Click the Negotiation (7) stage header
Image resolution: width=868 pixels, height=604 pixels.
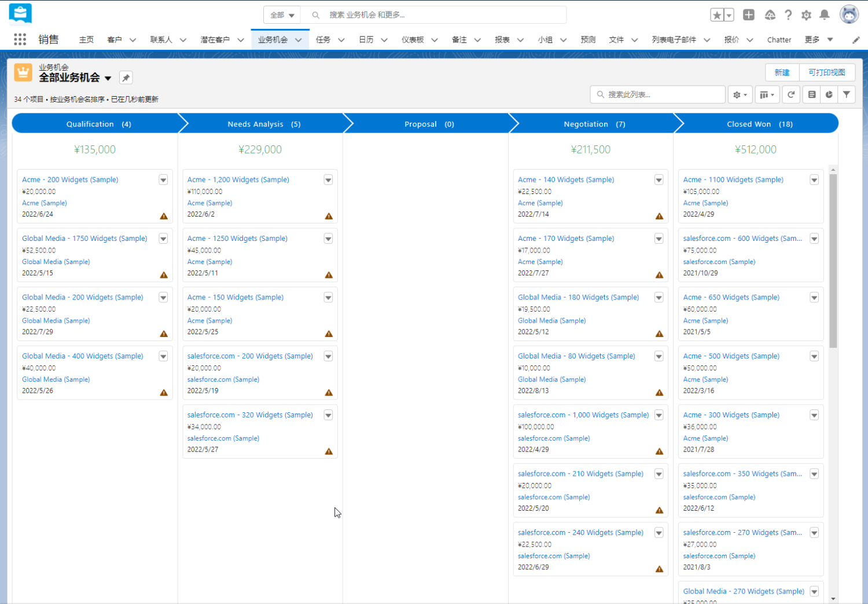pos(594,124)
